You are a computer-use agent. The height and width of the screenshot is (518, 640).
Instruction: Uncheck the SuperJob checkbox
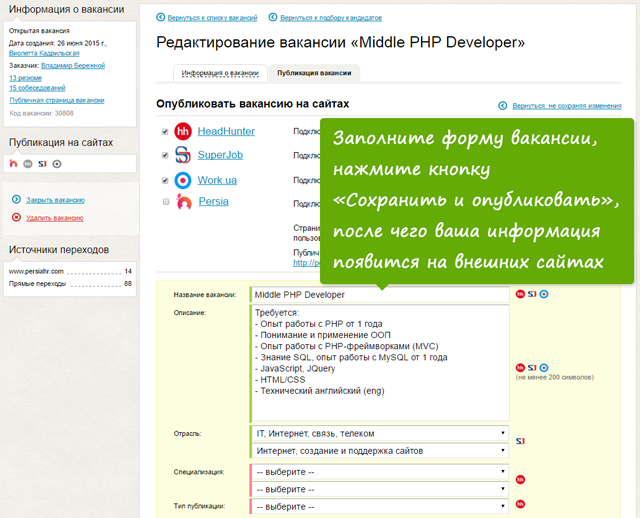coord(166,155)
